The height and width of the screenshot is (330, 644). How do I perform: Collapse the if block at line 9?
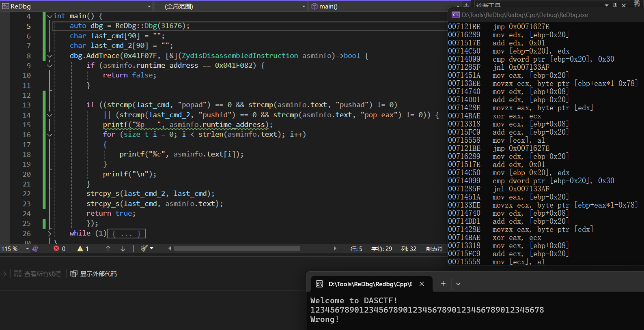(50, 66)
